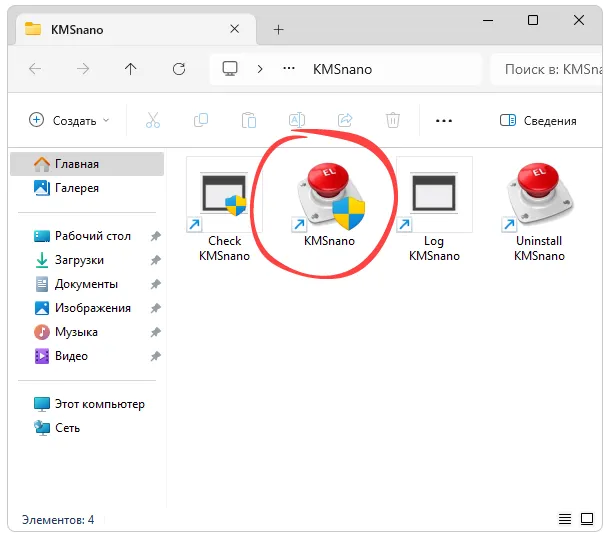This screenshot has width=607, height=538.
Task: Select the Log KMSnano shortcut
Action: [434, 210]
